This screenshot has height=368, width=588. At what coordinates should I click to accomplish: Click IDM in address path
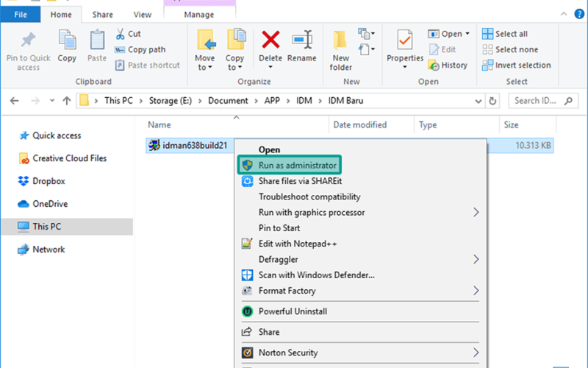tap(304, 101)
